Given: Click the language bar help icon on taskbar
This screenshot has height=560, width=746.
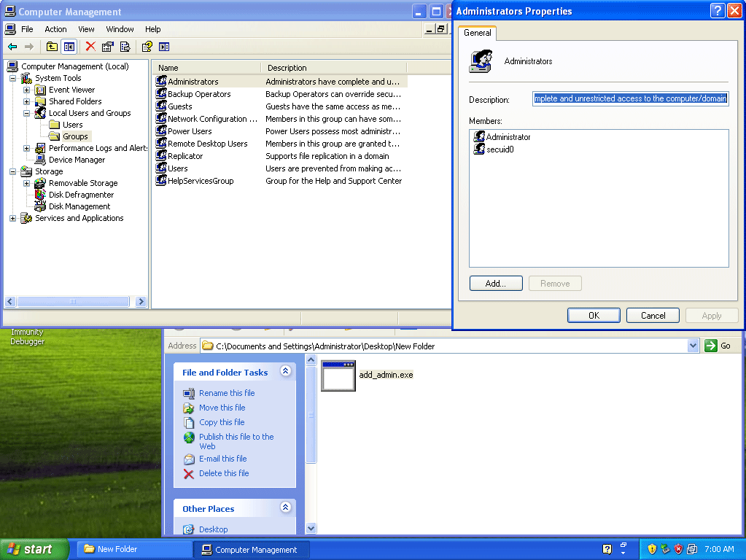Looking at the screenshot, I should pos(607,549).
